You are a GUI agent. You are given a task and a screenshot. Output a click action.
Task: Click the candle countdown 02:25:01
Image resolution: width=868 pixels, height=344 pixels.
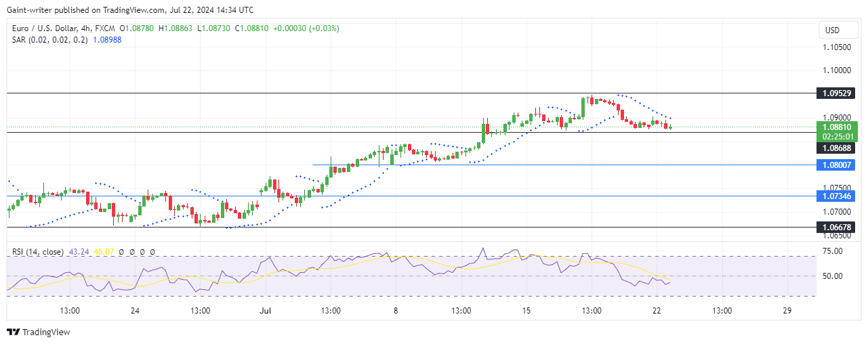tap(839, 136)
